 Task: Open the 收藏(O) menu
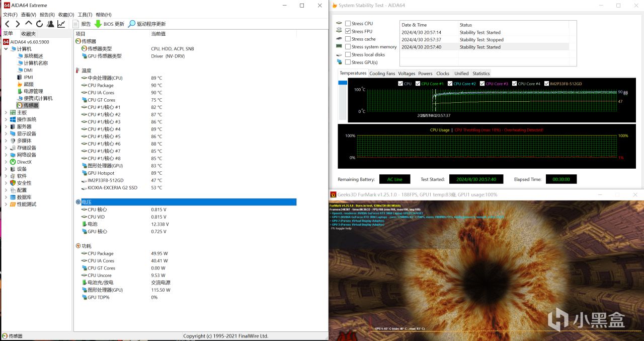click(66, 15)
